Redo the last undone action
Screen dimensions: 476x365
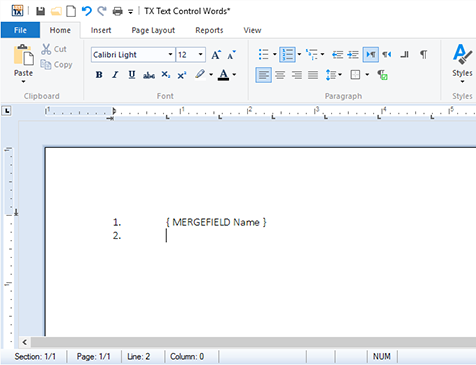(102, 11)
